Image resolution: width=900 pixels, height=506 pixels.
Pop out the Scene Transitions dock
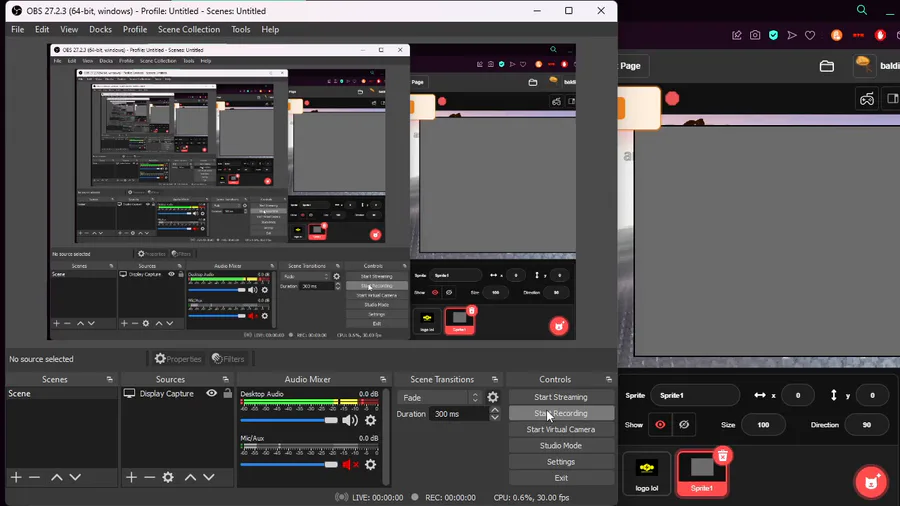[x=495, y=379]
